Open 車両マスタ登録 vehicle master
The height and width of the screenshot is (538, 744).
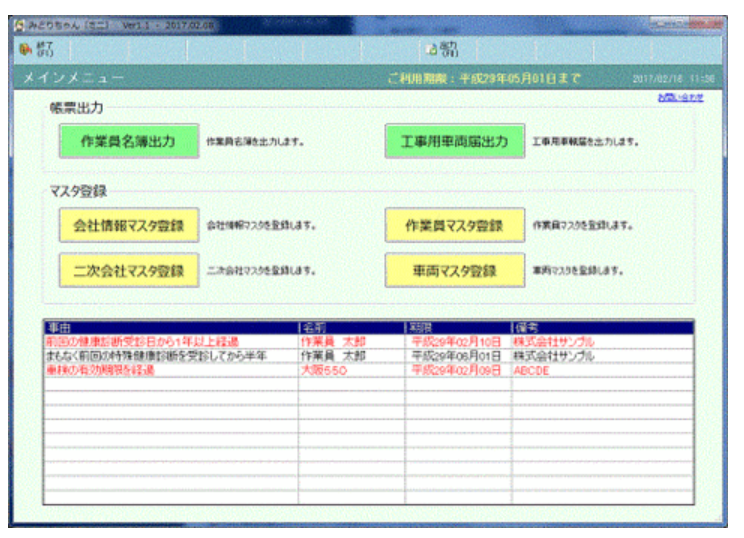(x=455, y=271)
